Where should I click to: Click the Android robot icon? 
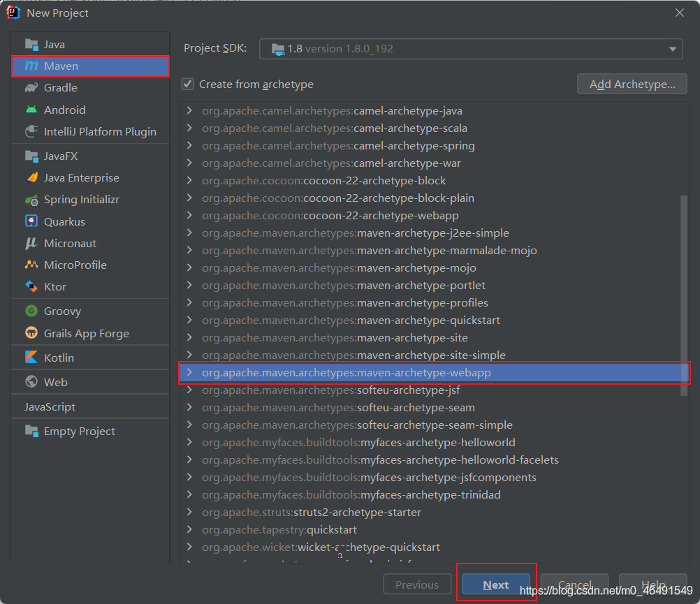[x=31, y=110]
